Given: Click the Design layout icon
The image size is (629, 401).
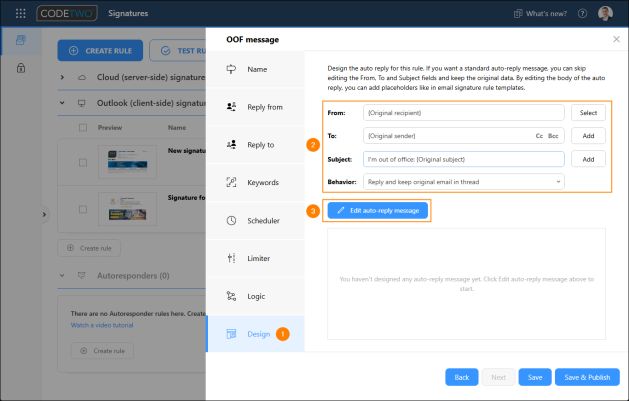Looking at the screenshot, I should coord(231,334).
